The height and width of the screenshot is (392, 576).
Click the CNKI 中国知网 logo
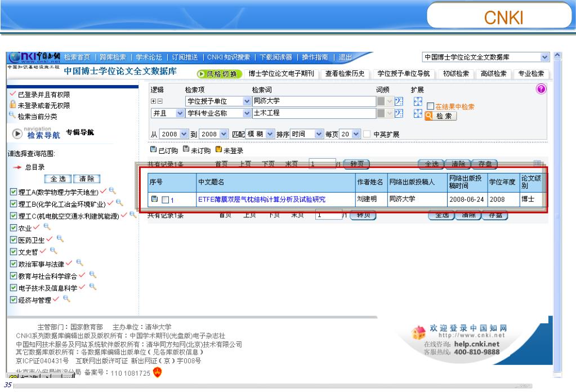[x=34, y=58]
